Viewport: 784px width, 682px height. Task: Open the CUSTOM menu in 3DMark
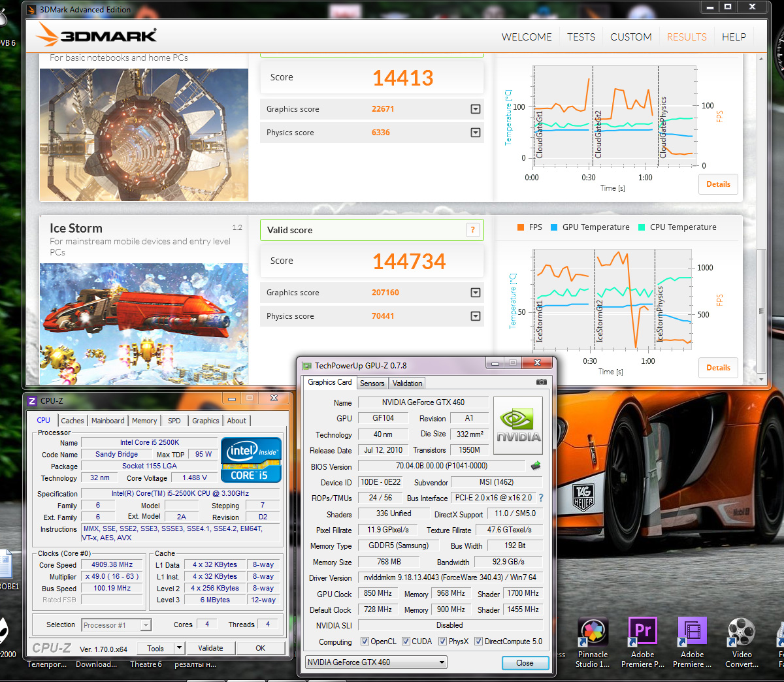[x=631, y=37]
